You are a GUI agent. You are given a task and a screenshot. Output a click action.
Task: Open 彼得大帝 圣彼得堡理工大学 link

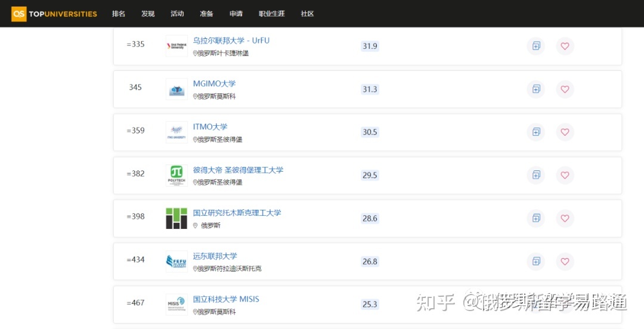tap(238, 170)
